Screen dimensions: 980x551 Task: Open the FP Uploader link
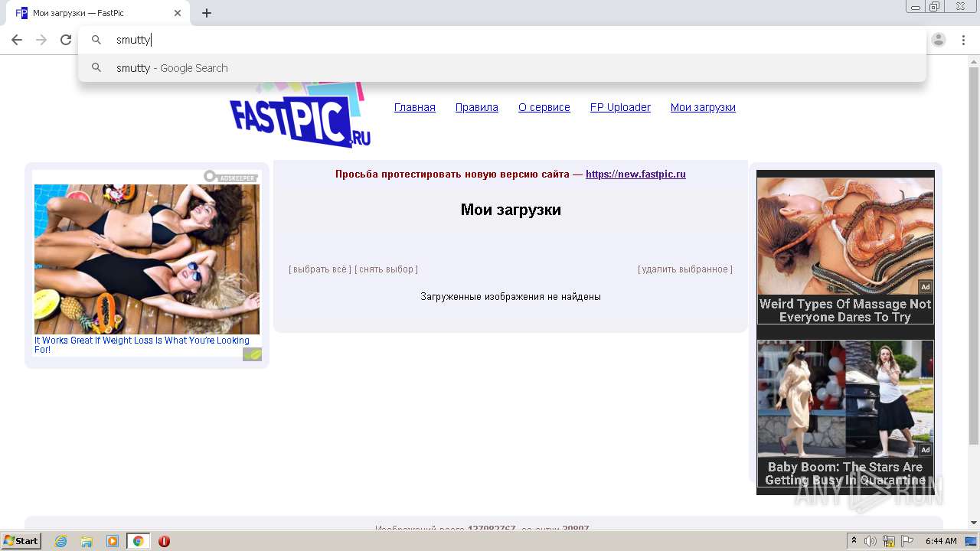(x=620, y=107)
